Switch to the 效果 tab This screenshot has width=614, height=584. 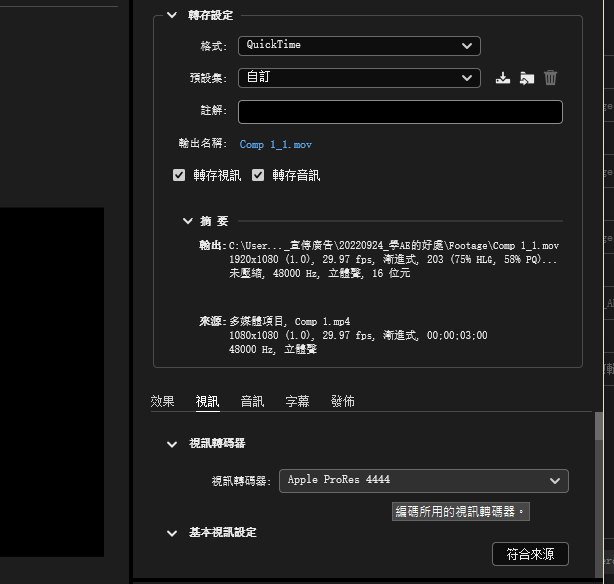[x=162, y=401]
